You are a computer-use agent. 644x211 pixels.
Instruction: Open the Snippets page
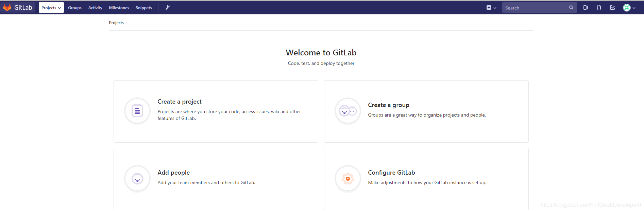coord(144,8)
